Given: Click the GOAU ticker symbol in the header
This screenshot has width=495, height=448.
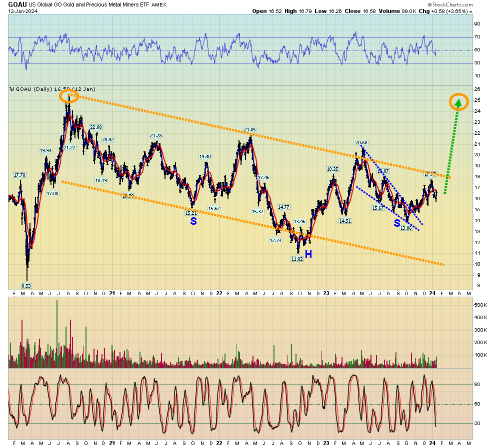Looking at the screenshot, I should pos(17,4).
